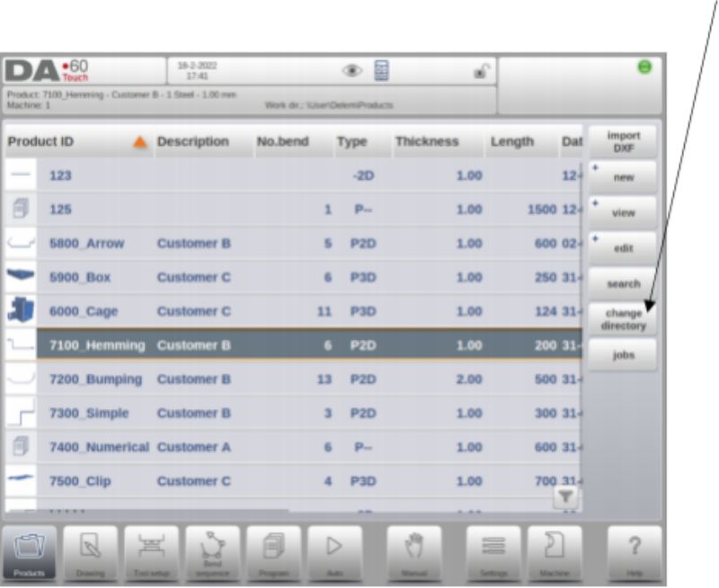Click the date and time display

click(x=197, y=71)
